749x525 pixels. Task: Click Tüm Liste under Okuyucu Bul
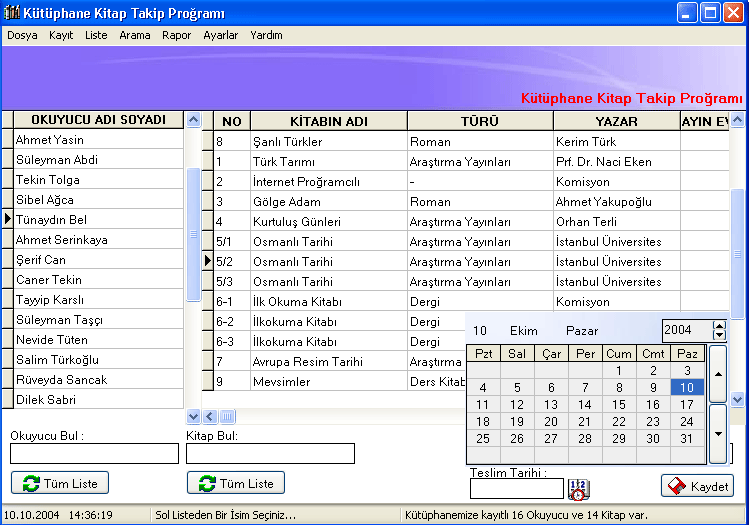(60, 483)
